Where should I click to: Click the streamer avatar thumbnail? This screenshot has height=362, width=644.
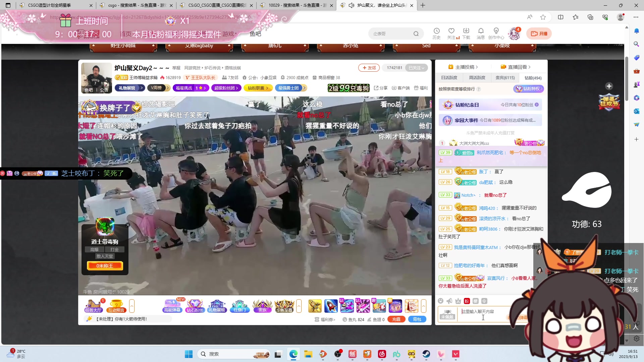[97, 78]
